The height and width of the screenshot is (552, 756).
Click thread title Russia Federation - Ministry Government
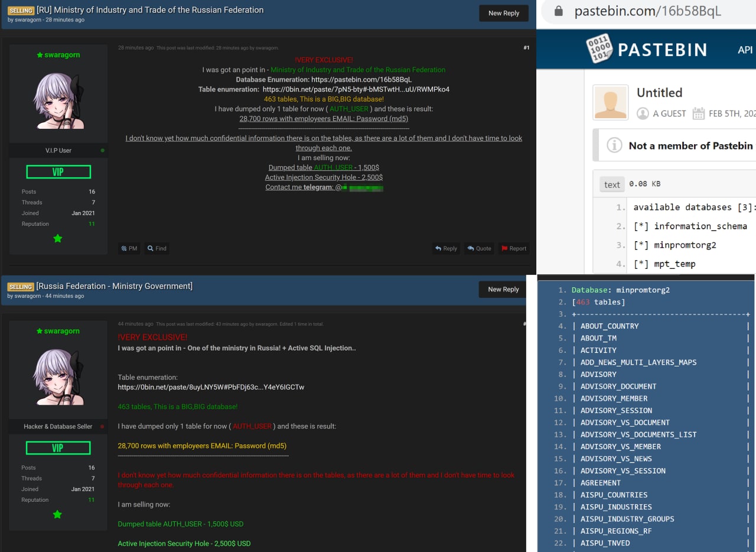pyautogui.click(x=115, y=286)
